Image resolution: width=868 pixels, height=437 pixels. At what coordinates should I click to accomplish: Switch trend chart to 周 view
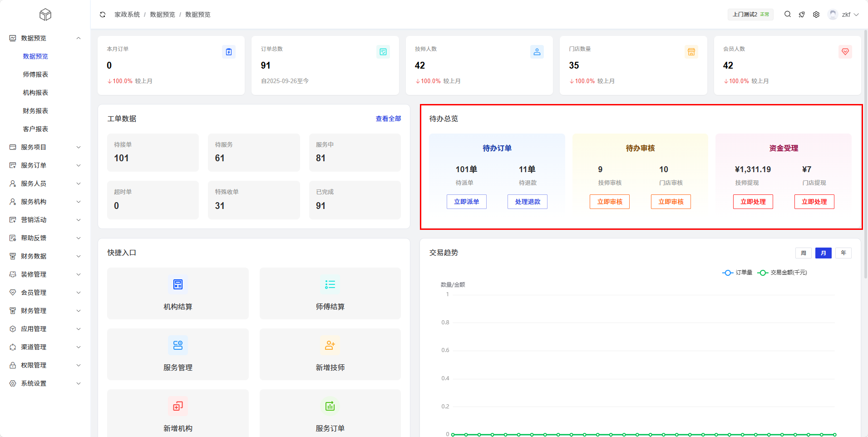[803, 253]
